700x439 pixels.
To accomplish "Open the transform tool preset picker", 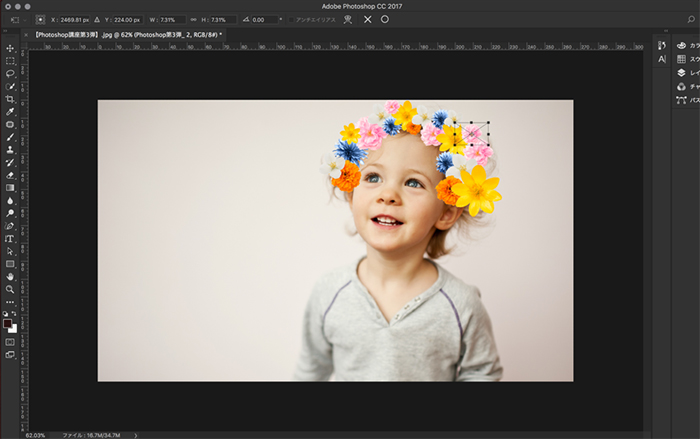I will pyautogui.click(x=18, y=20).
